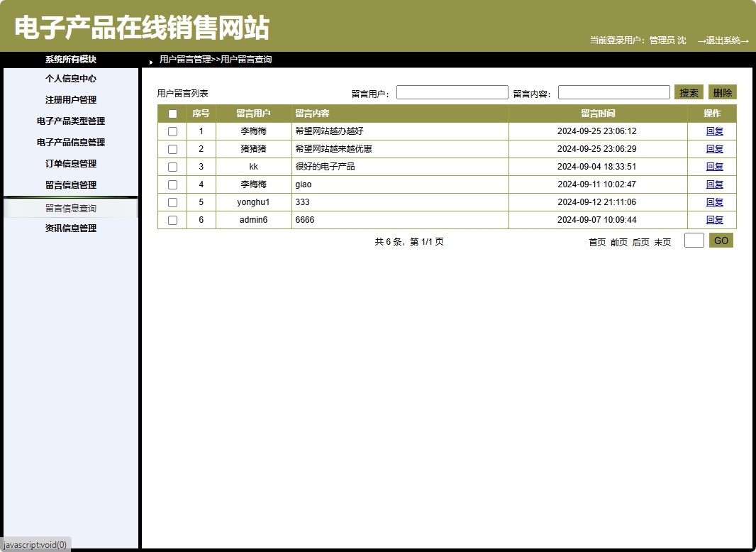The width and height of the screenshot is (756, 552).
Task: Open the 订单信息管理 module
Action: point(70,163)
